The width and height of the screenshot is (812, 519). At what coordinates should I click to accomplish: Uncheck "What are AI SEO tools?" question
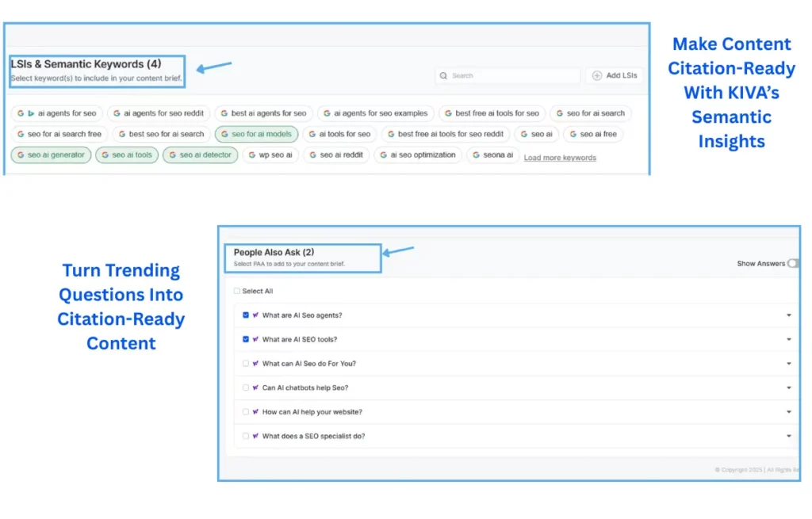point(245,340)
